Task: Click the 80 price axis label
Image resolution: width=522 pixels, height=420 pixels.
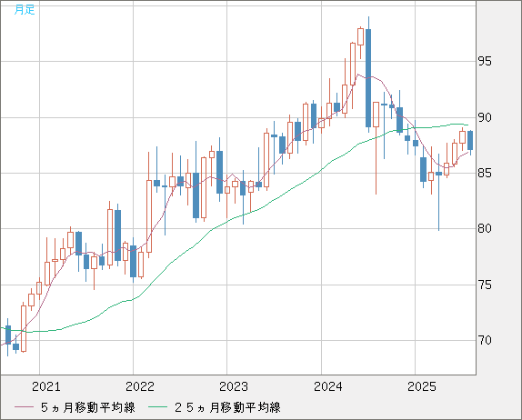Action: click(x=485, y=229)
